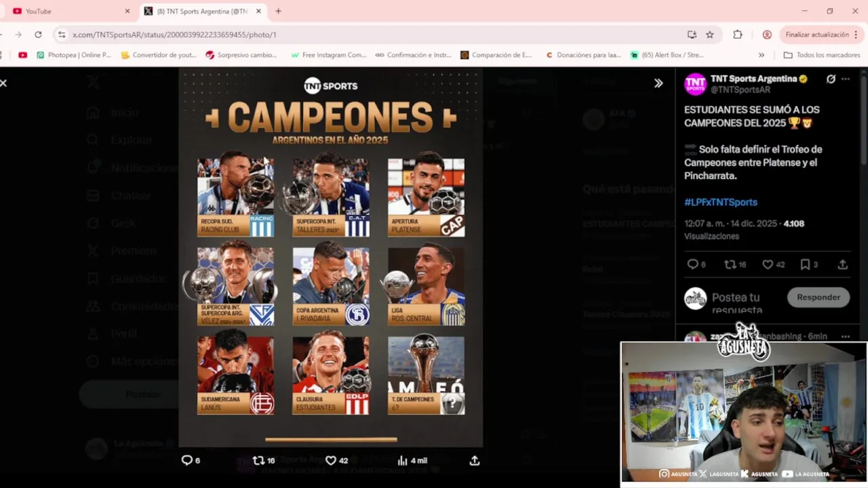Like the post using the heart below the photo
Viewport: 868px width, 488px height.
point(331,460)
